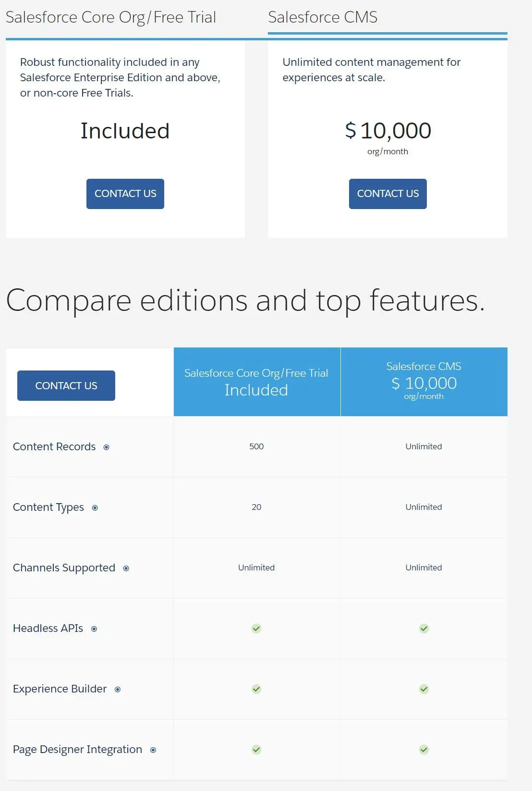Show info icon for Experience Builder
This screenshot has height=791, width=532.
coord(118,690)
